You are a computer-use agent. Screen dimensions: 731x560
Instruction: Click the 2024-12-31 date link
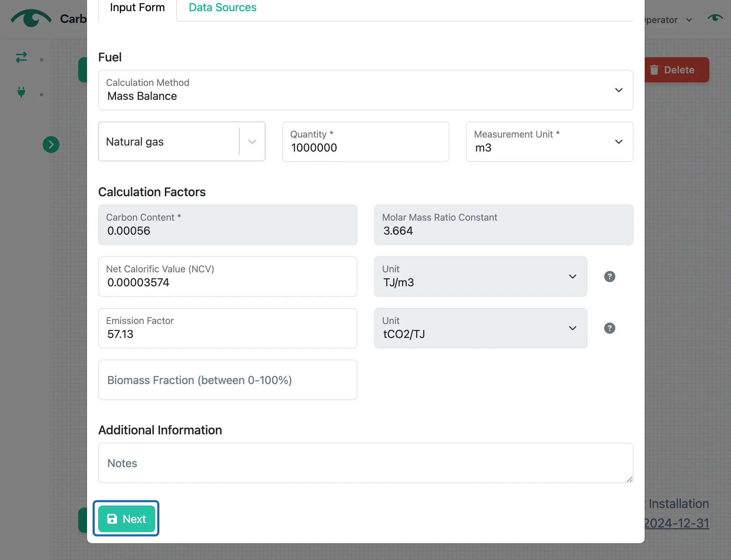676,523
